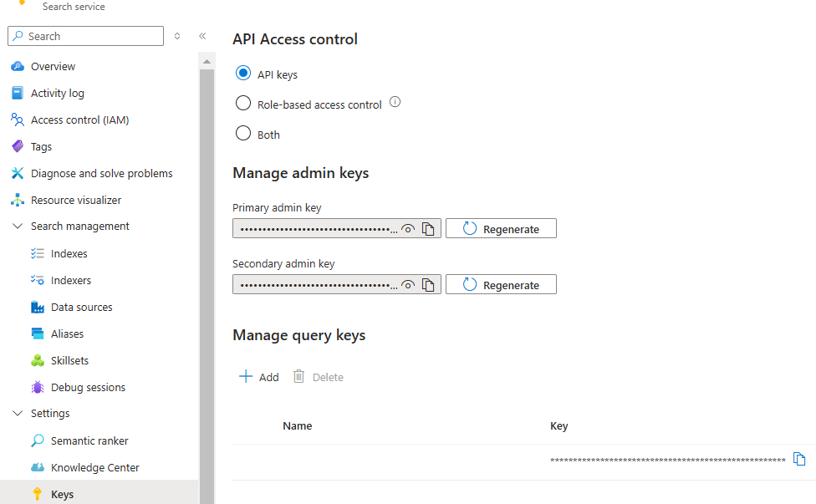Click the sidebar Search input field
This screenshot has width=816, height=504.
coord(86,36)
